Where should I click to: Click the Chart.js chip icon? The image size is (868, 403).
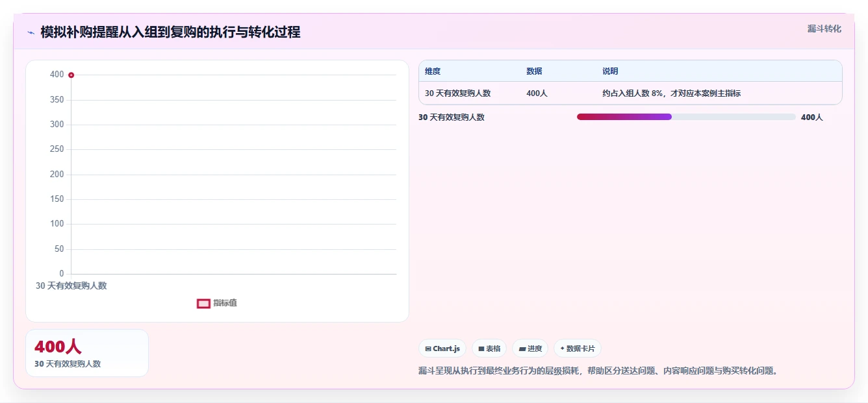pyautogui.click(x=428, y=348)
